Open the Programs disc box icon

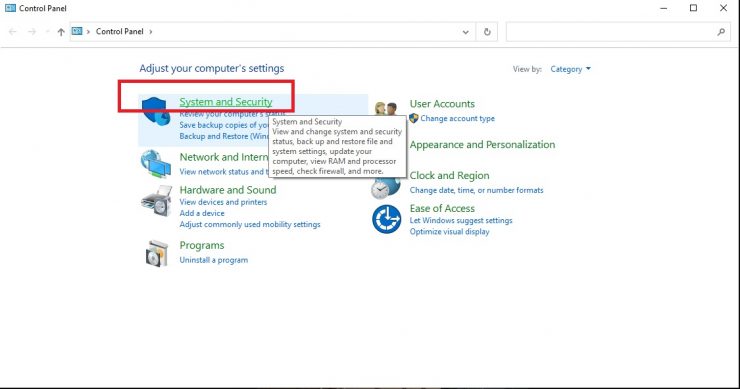(157, 254)
